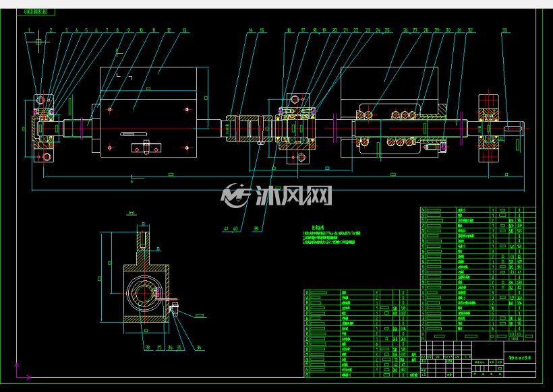The width and height of the screenshot is (553, 392).
Task: Click part callout number 1
Action: coord(29,30)
